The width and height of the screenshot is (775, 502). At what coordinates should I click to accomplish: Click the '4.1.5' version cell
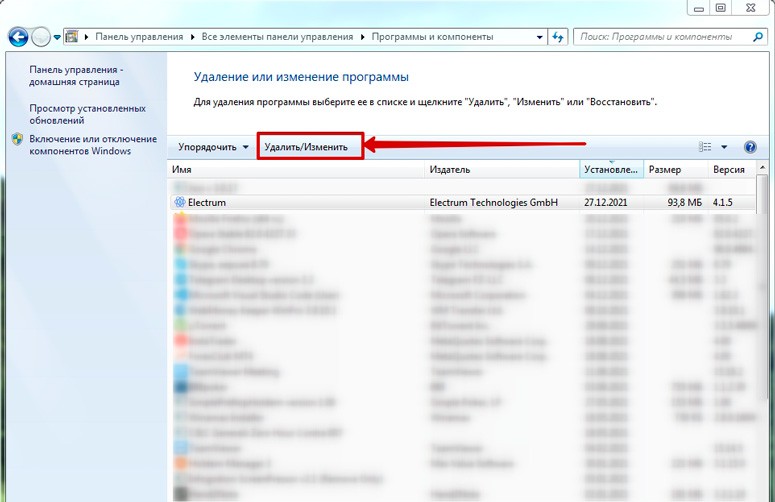(x=723, y=203)
